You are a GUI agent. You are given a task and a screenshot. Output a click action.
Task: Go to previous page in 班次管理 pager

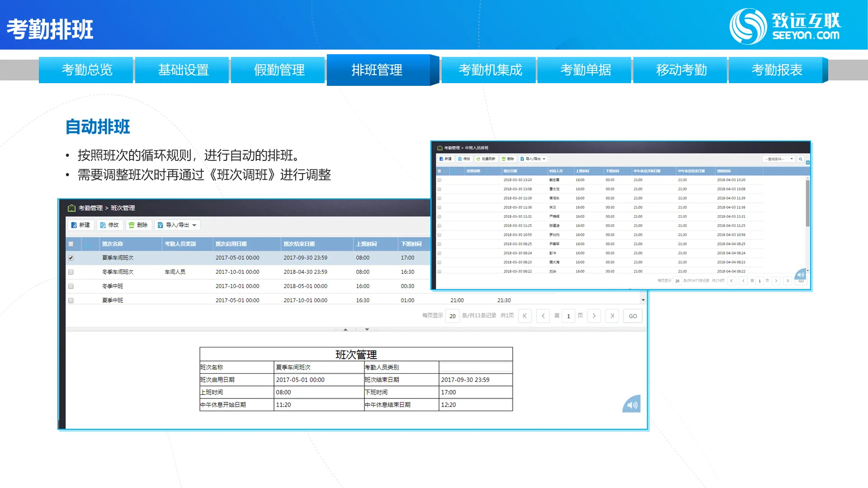(x=543, y=316)
